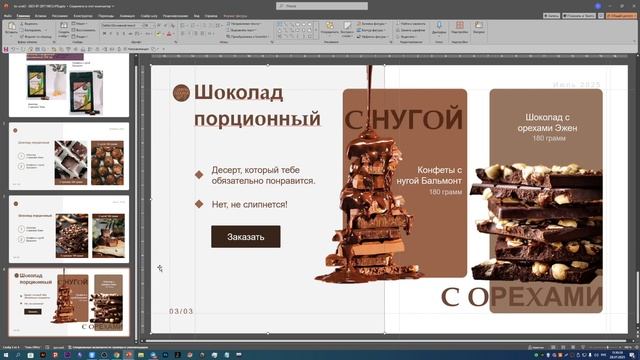Click the Save icon in quick access toolbar
Image resolution: width=640 pixels, height=360 pixels.
click(6, 49)
